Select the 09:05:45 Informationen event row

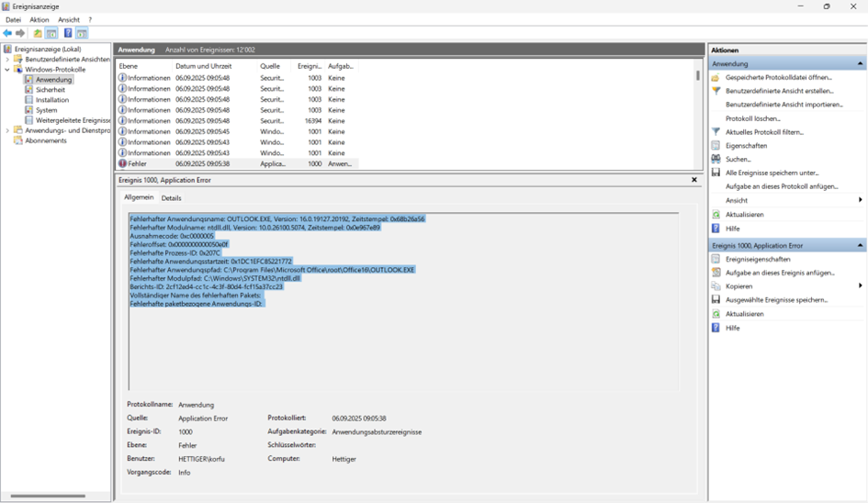[x=237, y=131]
